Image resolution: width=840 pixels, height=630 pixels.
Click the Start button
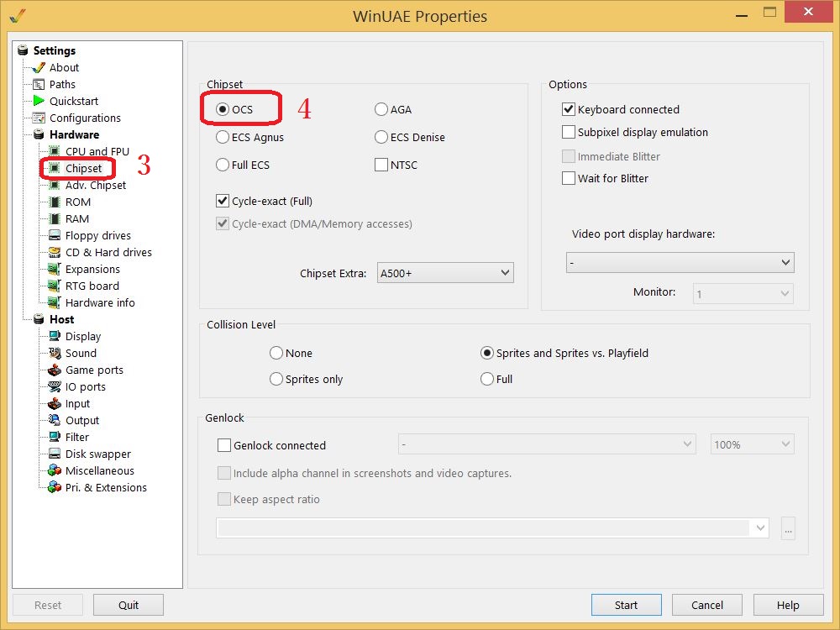(x=627, y=605)
